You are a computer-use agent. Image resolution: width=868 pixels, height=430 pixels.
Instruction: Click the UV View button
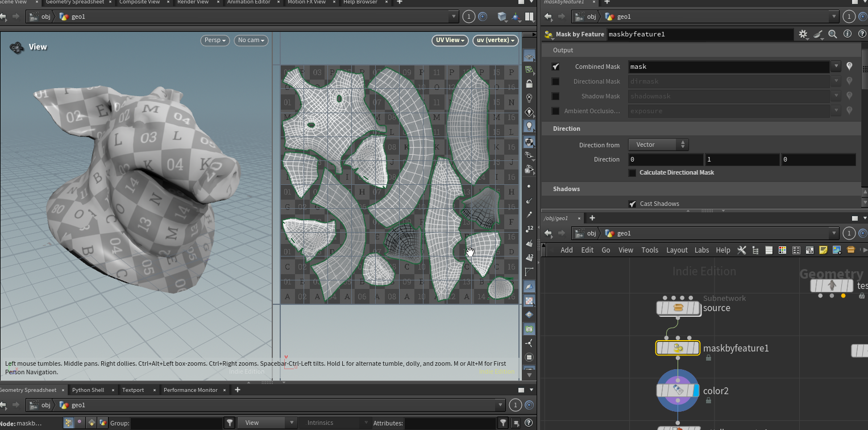point(450,40)
